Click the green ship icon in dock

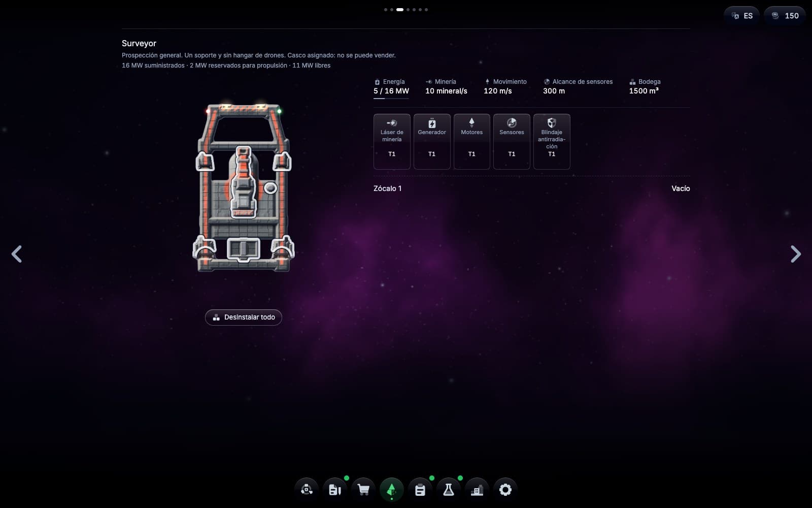(392, 490)
